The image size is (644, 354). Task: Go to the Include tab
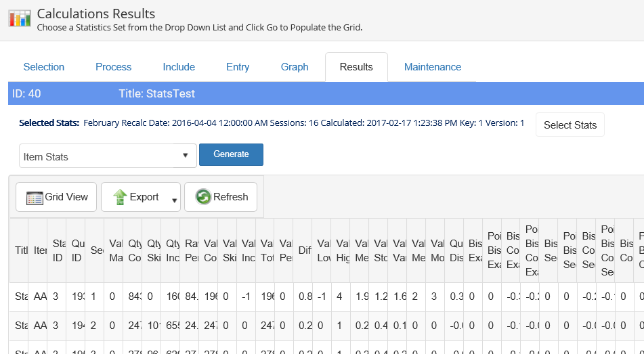179,67
